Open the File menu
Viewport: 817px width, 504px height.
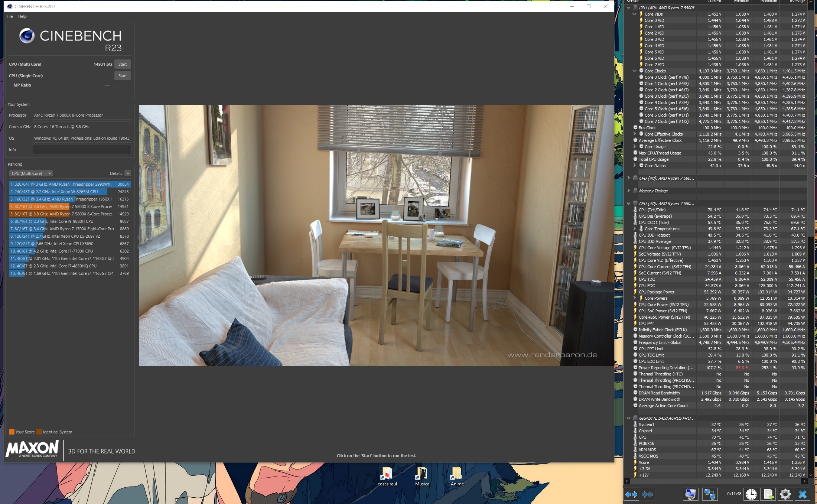[10, 16]
